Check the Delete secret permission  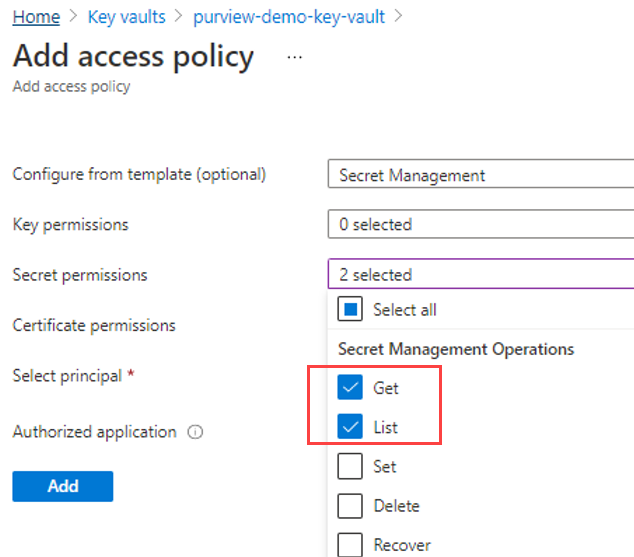[x=350, y=506]
